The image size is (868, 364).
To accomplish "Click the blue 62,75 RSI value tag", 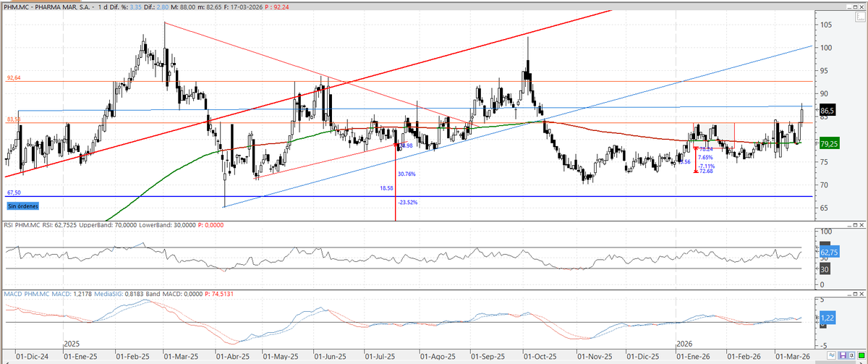I will click(829, 252).
